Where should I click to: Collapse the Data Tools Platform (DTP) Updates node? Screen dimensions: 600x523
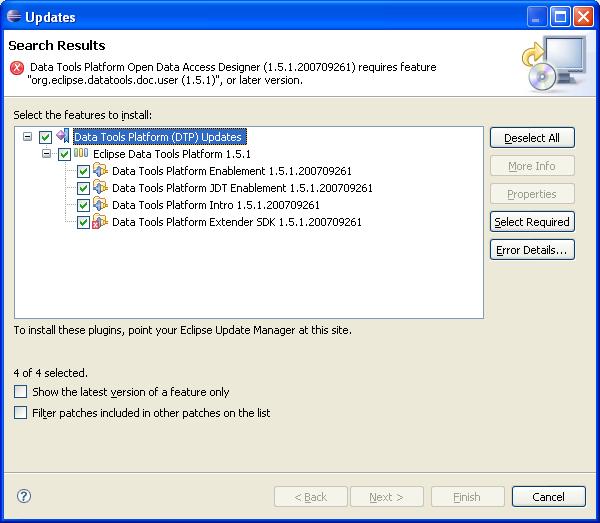click(x=28, y=137)
